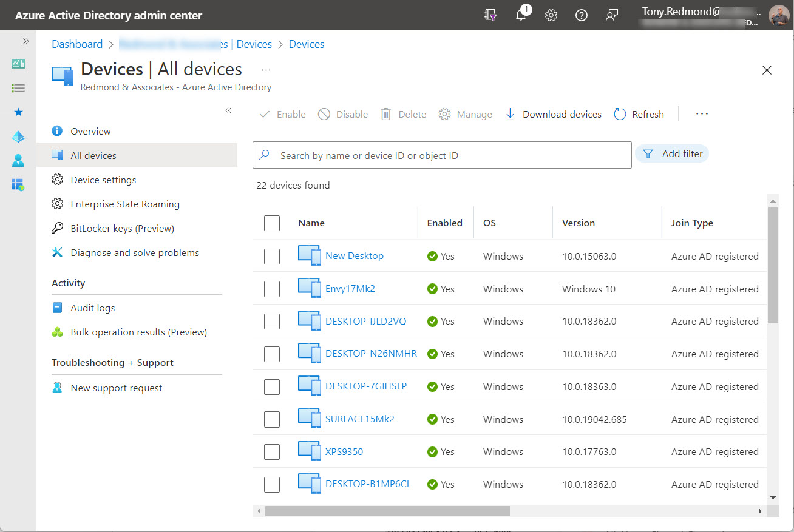The height and width of the screenshot is (532, 794).
Task: Click the scroll right arrow
Action: click(760, 511)
